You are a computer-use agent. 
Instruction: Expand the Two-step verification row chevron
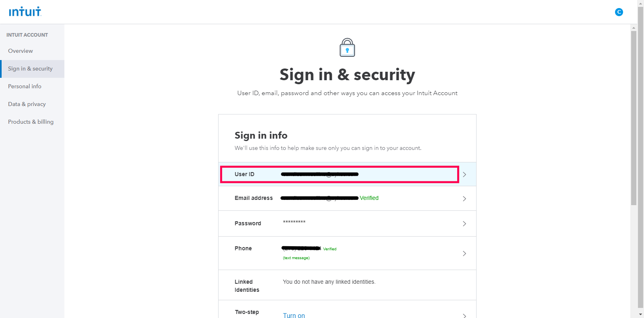click(x=464, y=316)
